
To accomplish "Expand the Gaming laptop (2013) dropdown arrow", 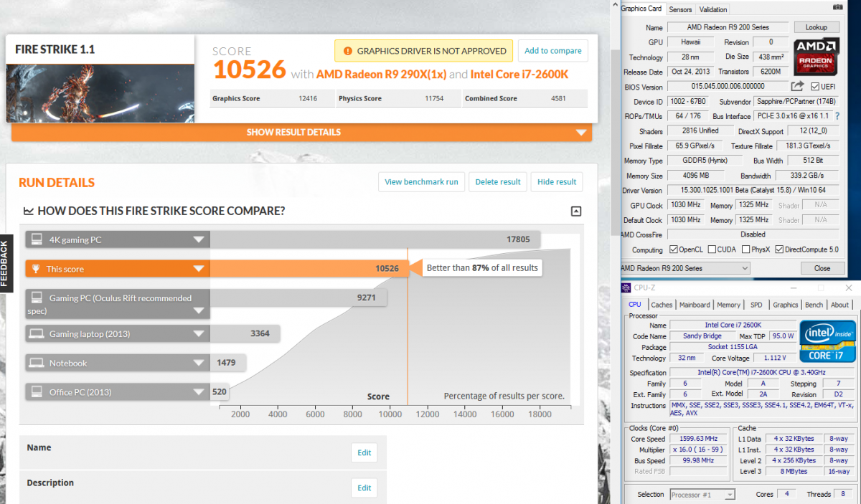I will pos(199,334).
